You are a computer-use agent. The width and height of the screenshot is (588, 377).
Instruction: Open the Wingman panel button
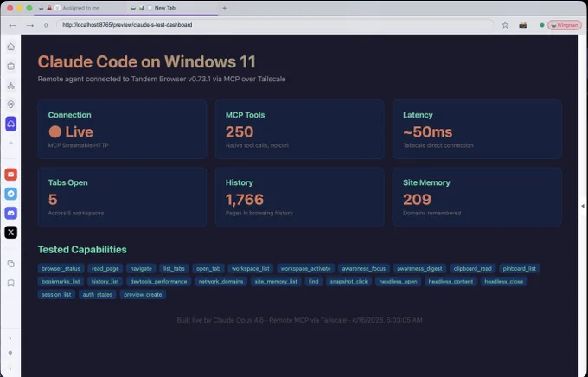[565, 25]
